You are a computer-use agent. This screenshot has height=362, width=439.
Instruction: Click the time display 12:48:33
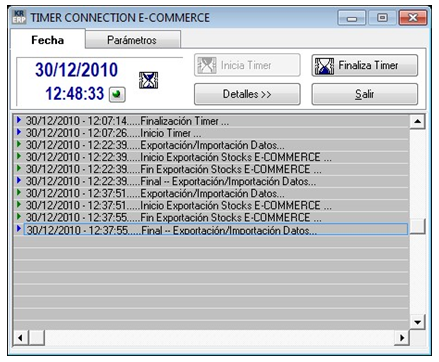75,93
